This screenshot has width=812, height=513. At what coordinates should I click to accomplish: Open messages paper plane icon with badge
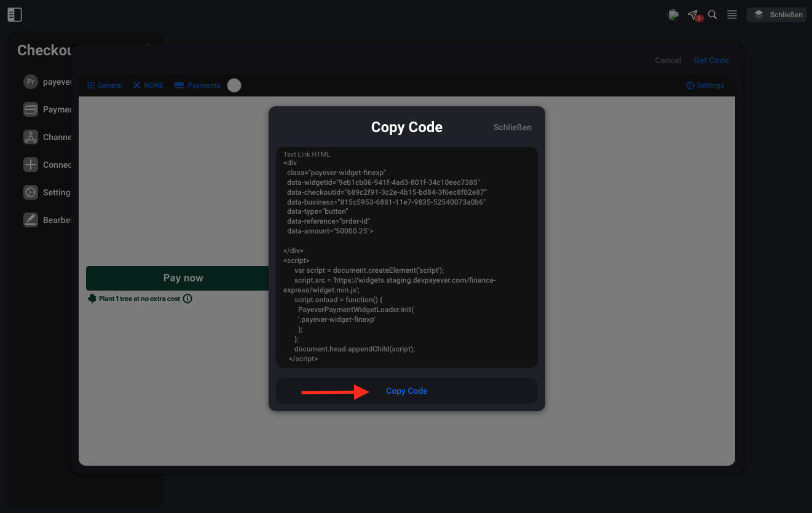tap(693, 15)
